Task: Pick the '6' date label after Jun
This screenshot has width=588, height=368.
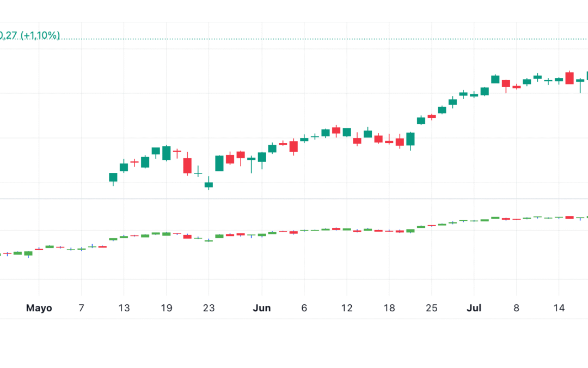Action: 304,308
